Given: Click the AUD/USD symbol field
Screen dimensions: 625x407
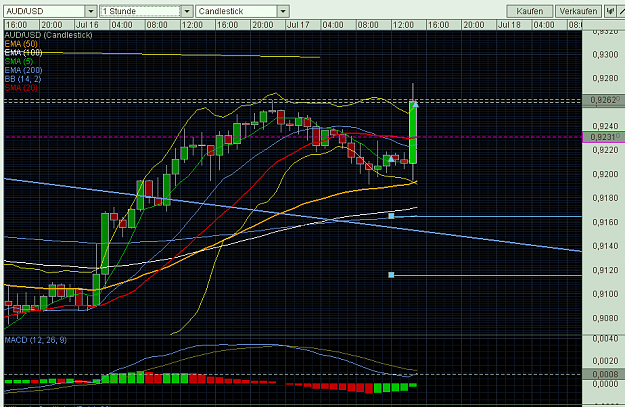Looking at the screenshot, I should click(44, 11).
